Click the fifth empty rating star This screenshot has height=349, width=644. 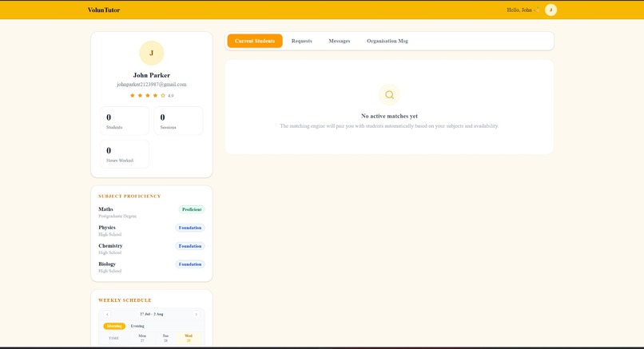163,95
